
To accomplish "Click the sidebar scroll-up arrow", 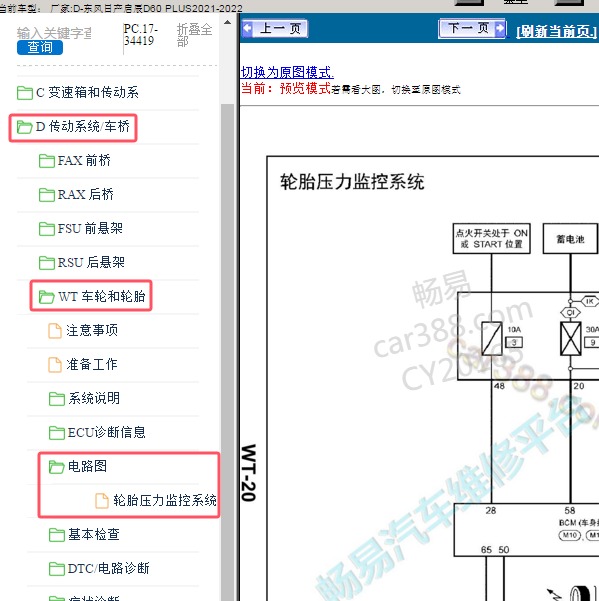I will [228, 23].
